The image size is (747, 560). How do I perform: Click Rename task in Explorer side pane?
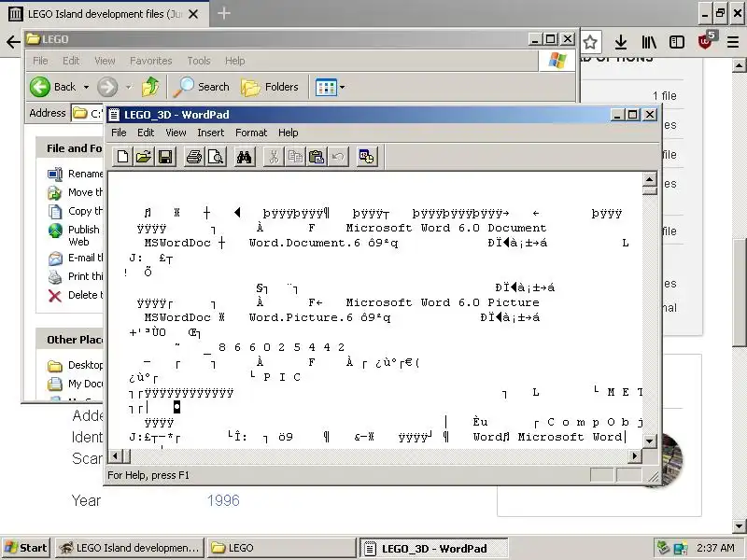tap(76, 174)
